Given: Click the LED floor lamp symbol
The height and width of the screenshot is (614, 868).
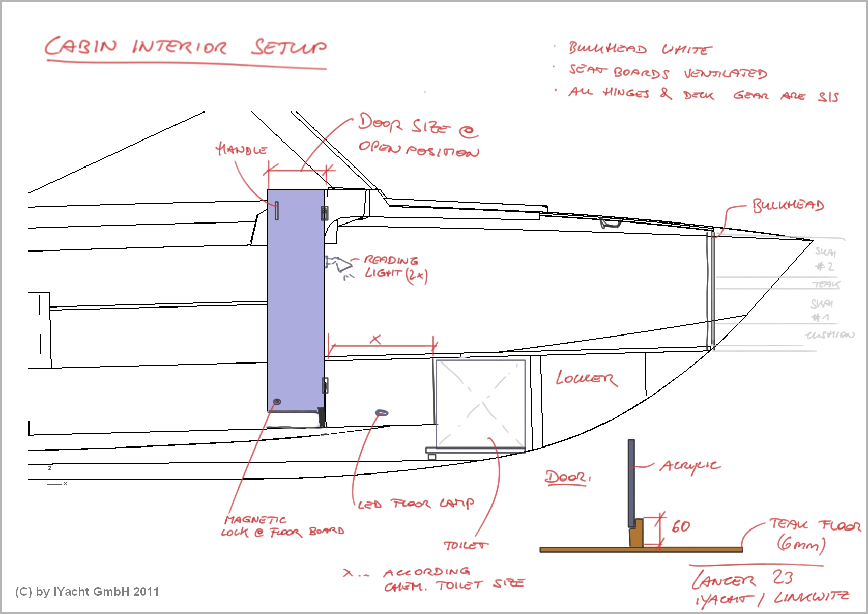Looking at the screenshot, I should 381,413.
